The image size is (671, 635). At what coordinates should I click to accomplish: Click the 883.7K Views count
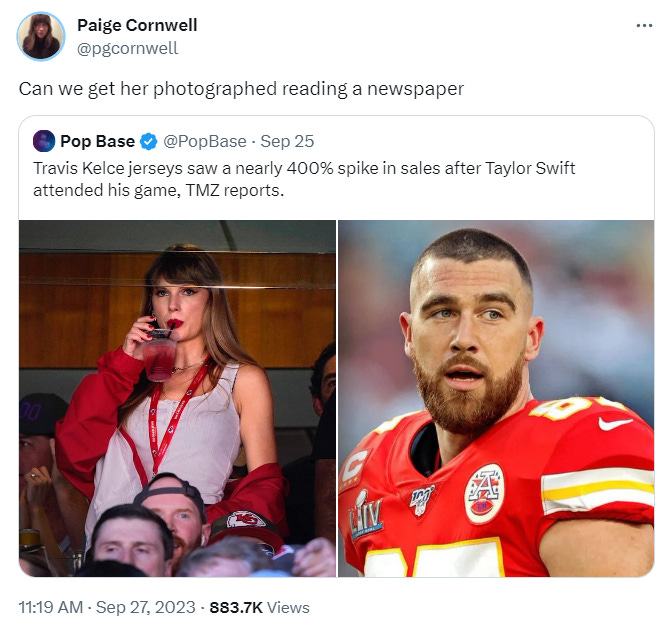259,607
